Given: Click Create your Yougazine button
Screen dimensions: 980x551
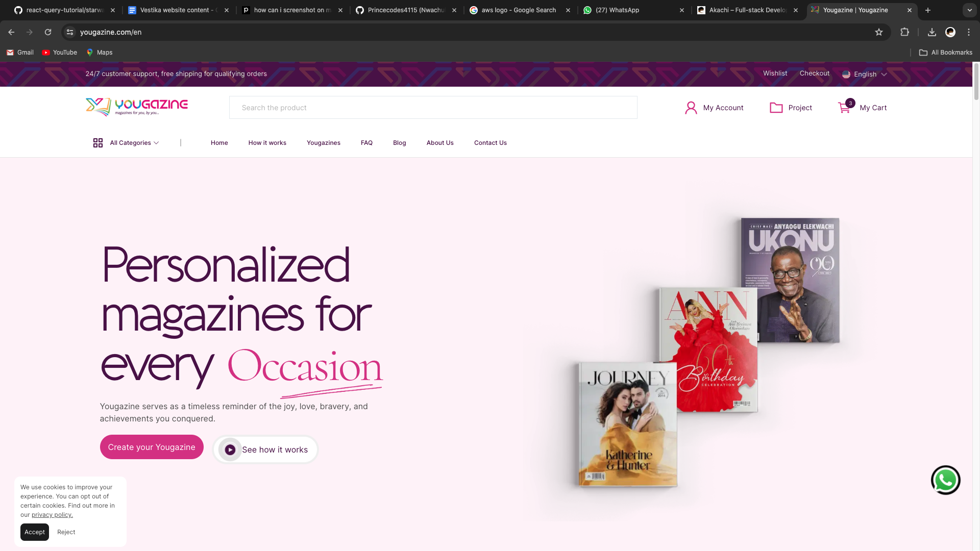Looking at the screenshot, I should point(152,447).
